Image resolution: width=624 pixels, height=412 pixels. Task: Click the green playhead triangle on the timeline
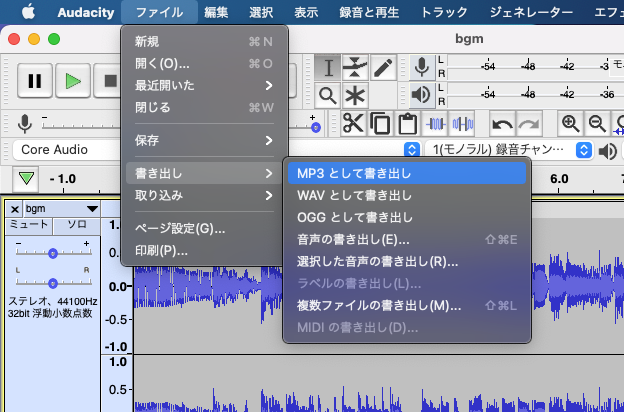(26, 178)
